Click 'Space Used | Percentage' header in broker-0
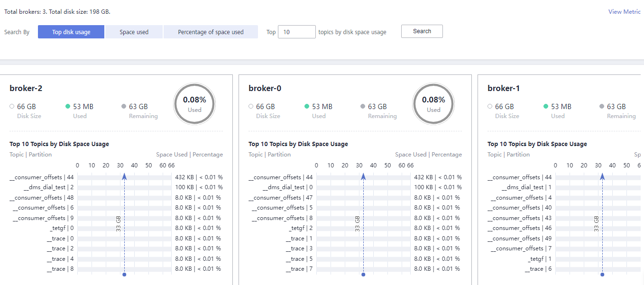This screenshot has height=285, width=644. pyautogui.click(x=429, y=155)
